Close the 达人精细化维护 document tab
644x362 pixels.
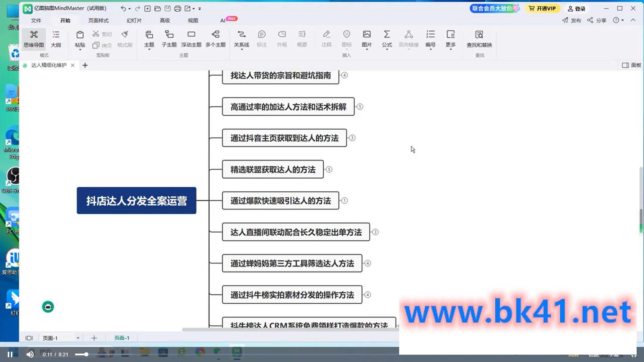[72, 65]
